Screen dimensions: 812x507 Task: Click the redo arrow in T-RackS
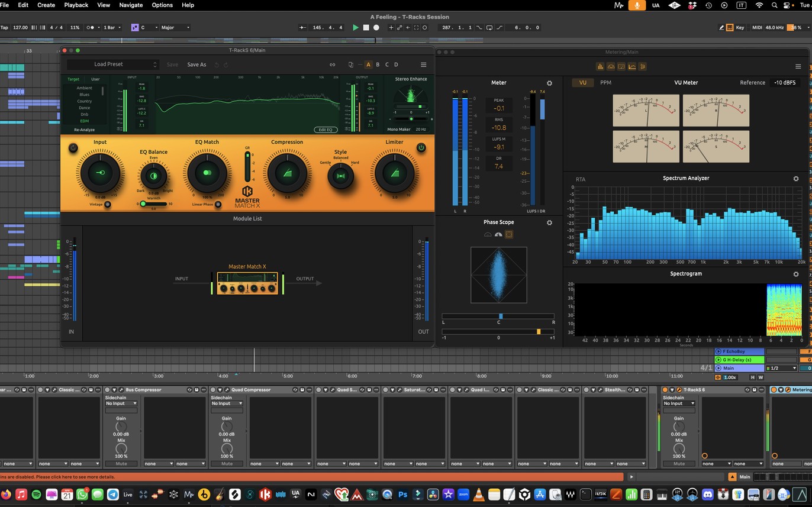tap(227, 64)
